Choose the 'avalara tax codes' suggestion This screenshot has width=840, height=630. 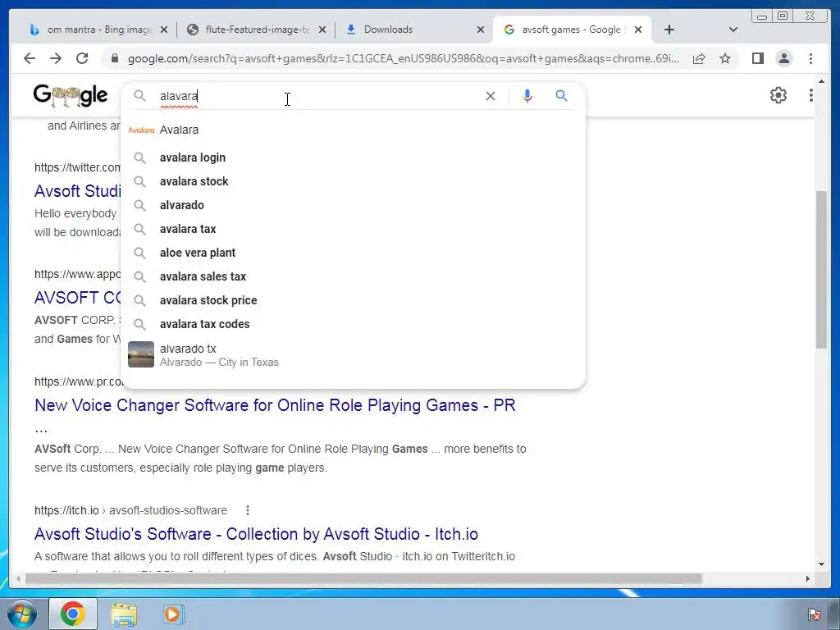tap(353, 324)
